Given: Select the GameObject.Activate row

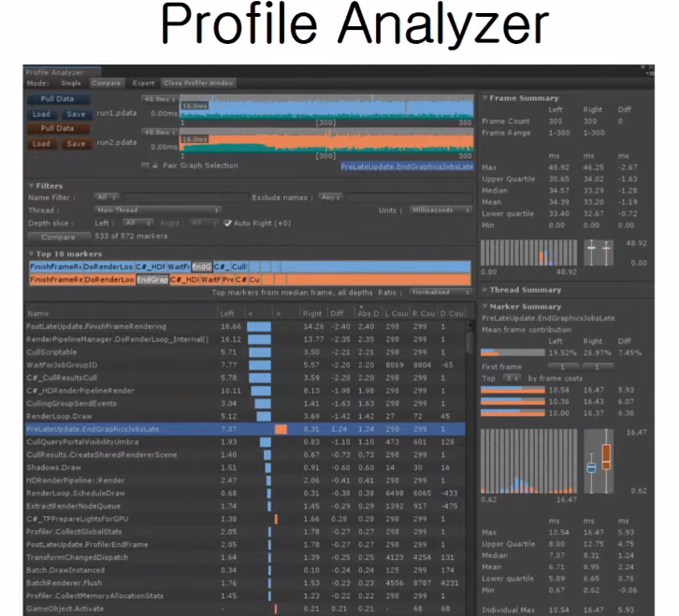Looking at the screenshot, I should [x=245, y=609].
